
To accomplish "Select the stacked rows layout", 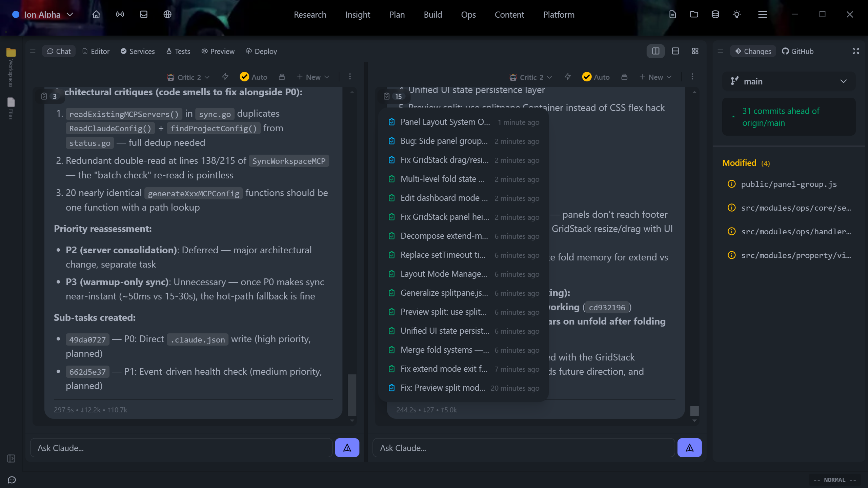I will click(675, 51).
